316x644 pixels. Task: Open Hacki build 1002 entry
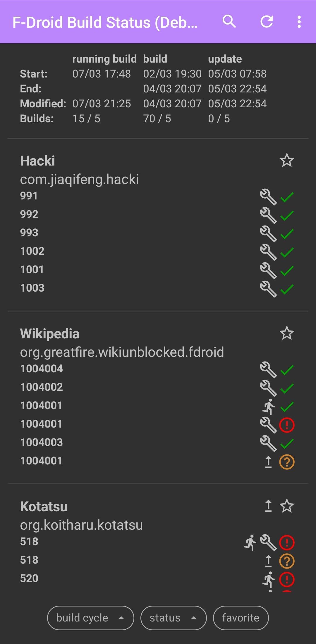[x=32, y=251]
